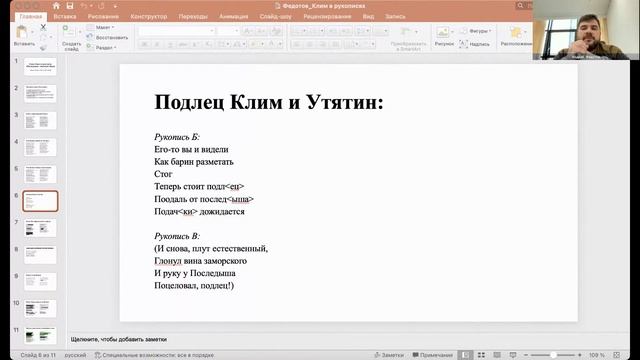Open the Анимация ribbon tab
Viewport: 640px width, 360px height.
tap(233, 17)
